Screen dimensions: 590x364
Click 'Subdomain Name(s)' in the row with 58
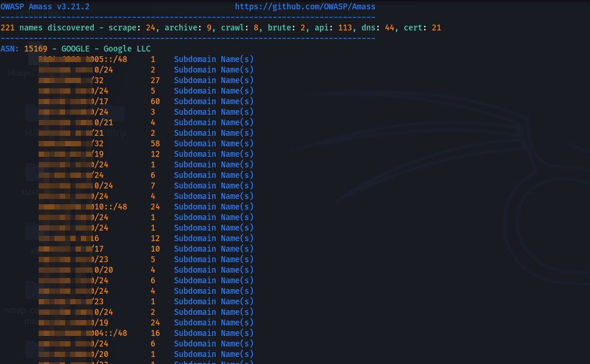(214, 143)
